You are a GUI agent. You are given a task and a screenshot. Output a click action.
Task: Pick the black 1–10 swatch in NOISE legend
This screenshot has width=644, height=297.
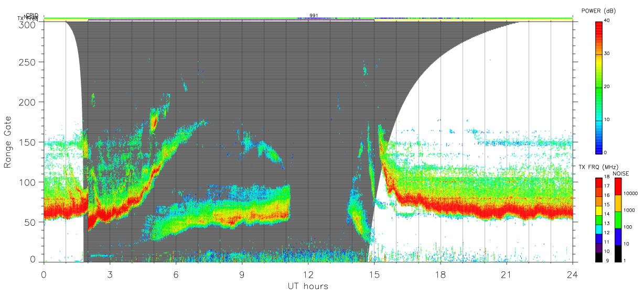click(617, 253)
